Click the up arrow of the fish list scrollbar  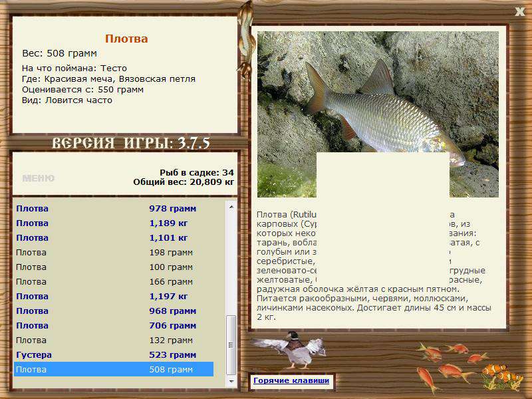[231, 207]
